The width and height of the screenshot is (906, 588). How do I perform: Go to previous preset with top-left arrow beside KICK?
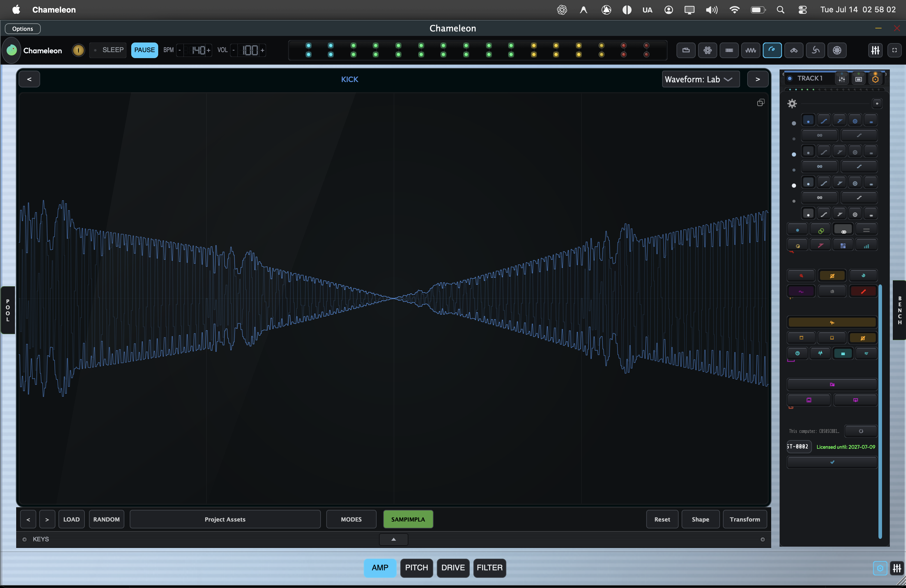coord(29,79)
